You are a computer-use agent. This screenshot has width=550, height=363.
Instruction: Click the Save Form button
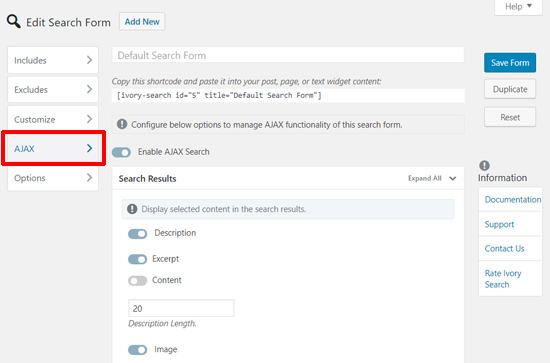(x=510, y=63)
